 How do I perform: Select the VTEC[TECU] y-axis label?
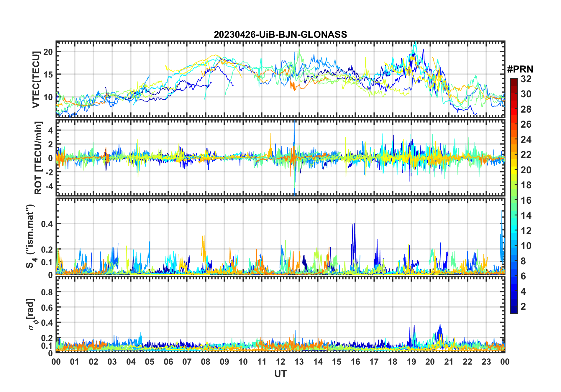click(36, 80)
